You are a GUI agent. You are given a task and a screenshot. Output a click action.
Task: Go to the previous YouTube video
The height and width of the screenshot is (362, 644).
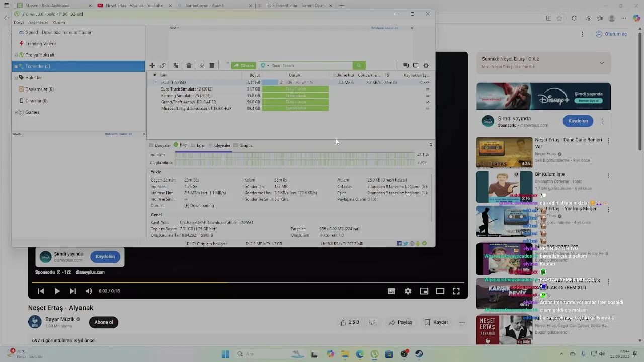pyautogui.click(x=41, y=291)
